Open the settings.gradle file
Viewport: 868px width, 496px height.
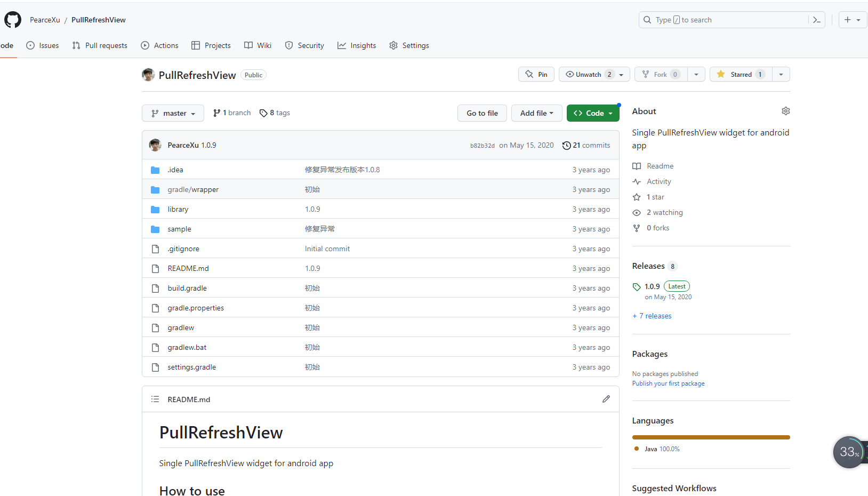[x=192, y=367]
